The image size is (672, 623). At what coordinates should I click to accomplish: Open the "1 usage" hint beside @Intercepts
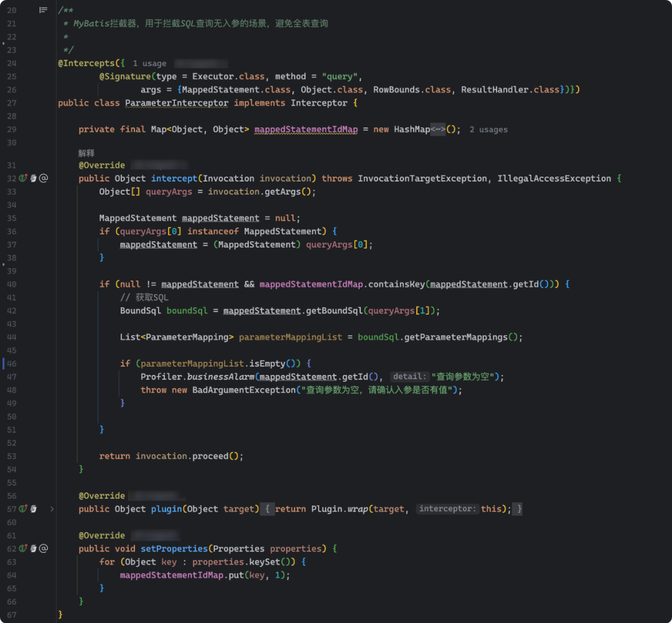point(149,63)
